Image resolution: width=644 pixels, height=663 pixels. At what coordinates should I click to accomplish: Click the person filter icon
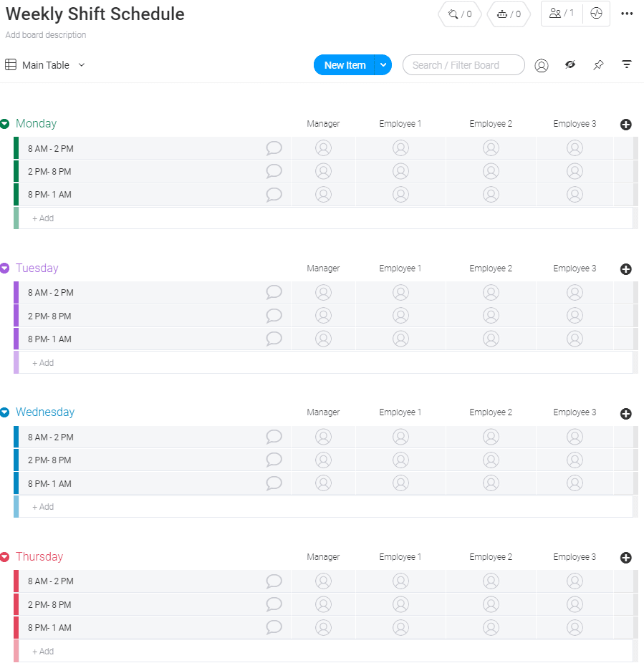pos(542,65)
